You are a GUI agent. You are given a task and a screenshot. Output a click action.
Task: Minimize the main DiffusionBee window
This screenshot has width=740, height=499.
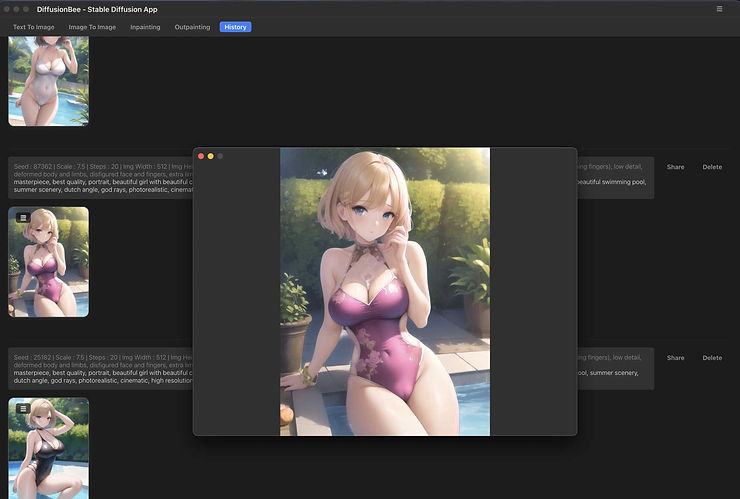click(x=17, y=8)
